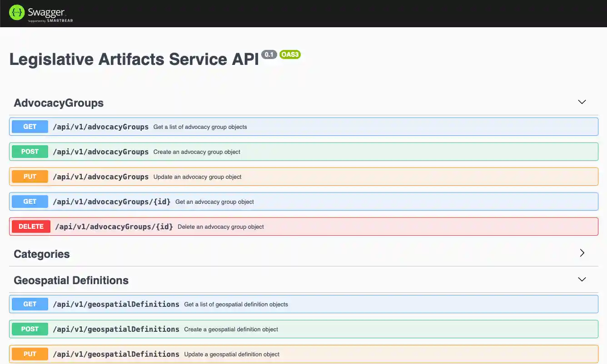
Task: Open the Geospatial Definitions section header
Action: [x=71, y=280]
